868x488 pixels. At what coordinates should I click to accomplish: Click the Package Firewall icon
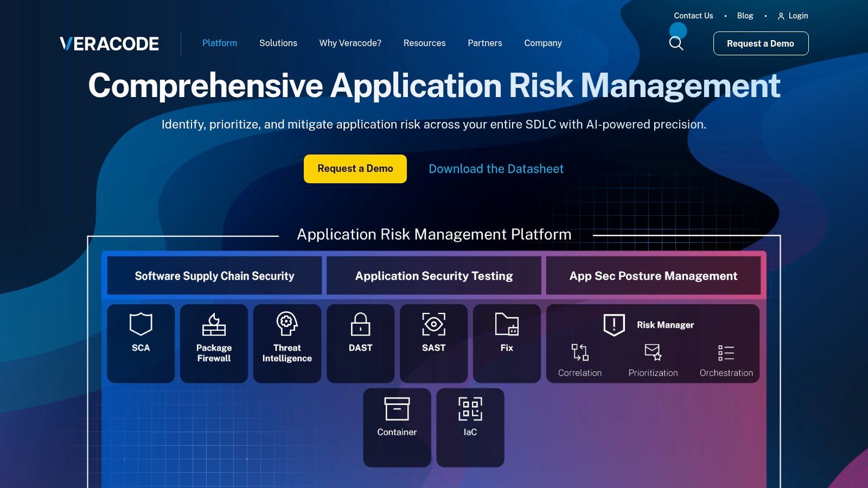(214, 324)
